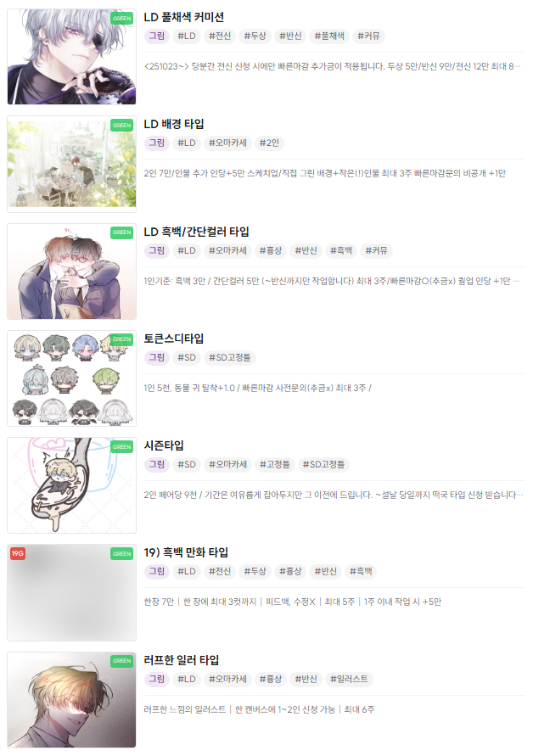The height and width of the screenshot is (756, 533).
Task: Click GREEN badge on 러프한 일러 타입 thumbnail
Action: click(121, 660)
